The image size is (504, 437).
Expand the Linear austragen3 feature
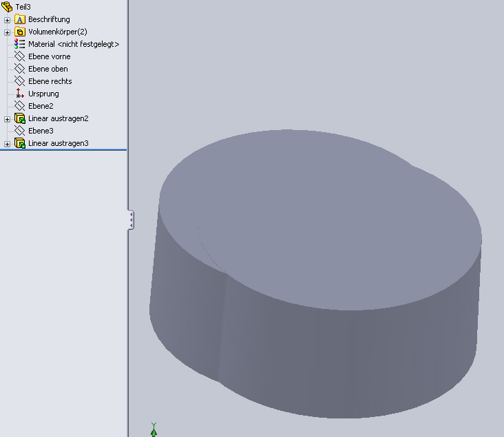[7, 144]
